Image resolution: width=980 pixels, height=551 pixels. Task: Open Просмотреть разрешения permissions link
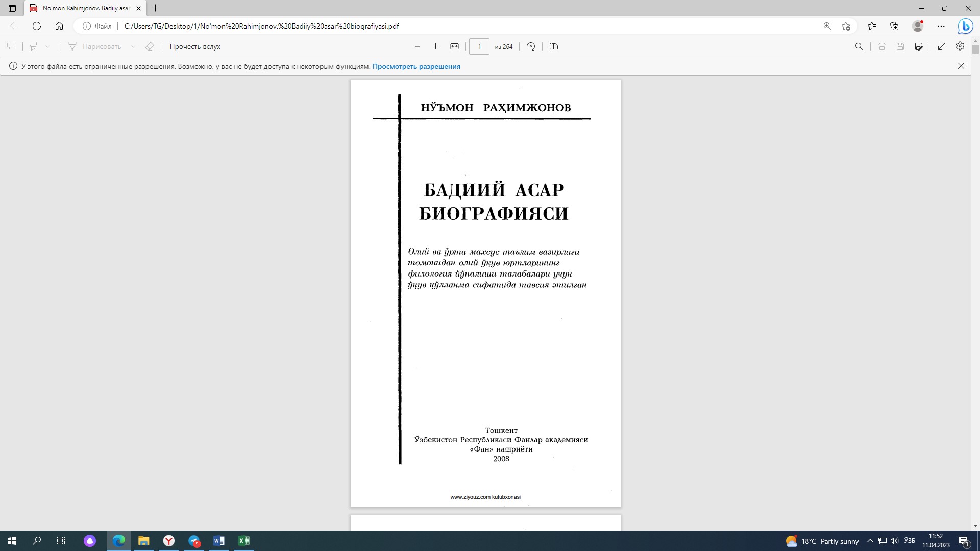pyautogui.click(x=416, y=66)
